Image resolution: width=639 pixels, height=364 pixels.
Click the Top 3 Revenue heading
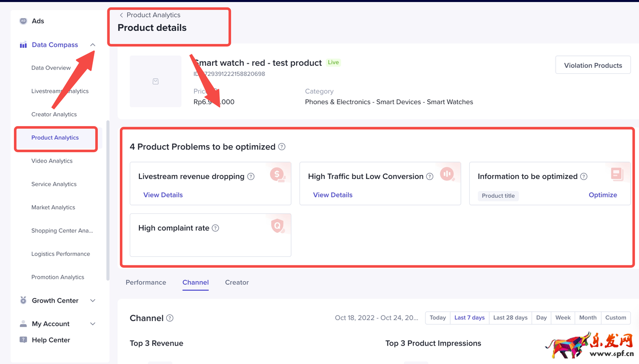coord(156,343)
